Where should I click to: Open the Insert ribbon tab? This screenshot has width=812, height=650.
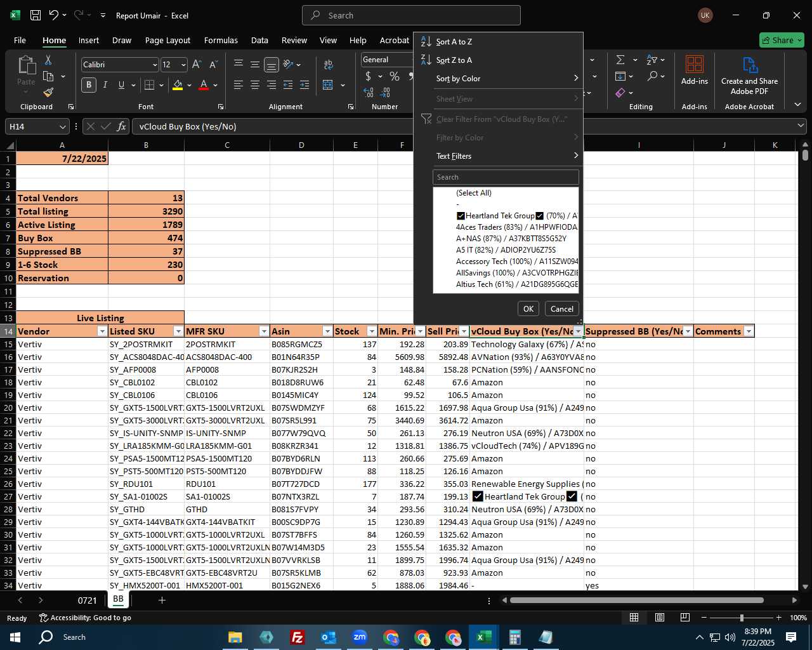89,40
